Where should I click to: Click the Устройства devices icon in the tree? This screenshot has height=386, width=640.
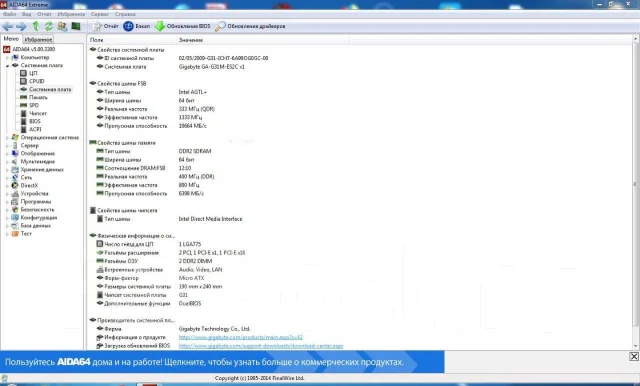click(x=15, y=193)
